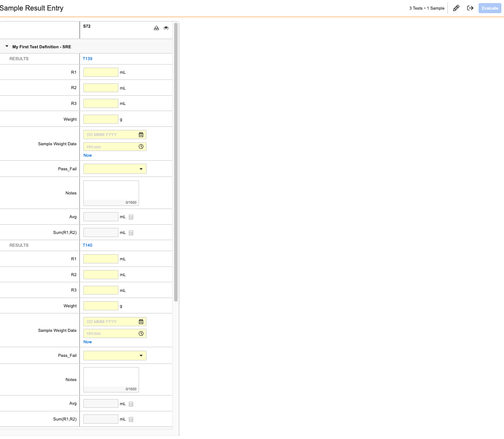Viewport: 504px width, 439px height.
Task: Open the T139 test link
Action: (x=87, y=58)
